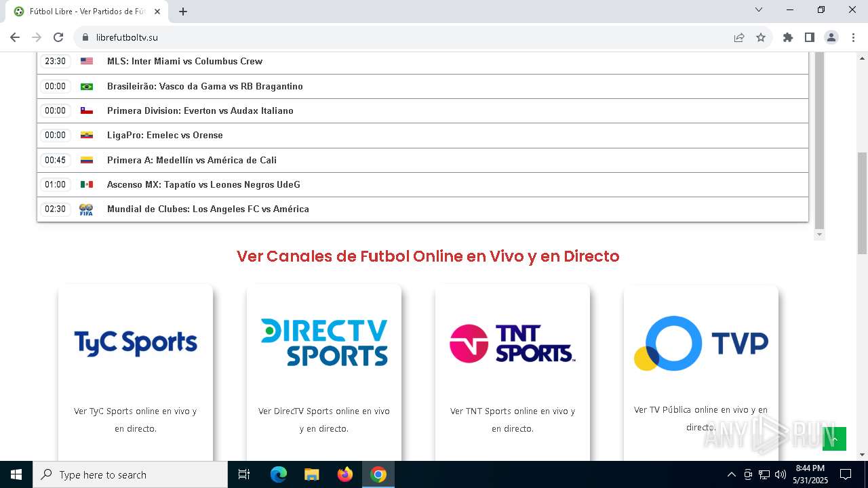Launch Microsoft Edge from the taskbar
Viewport: 868px width, 488px height.
click(x=279, y=474)
